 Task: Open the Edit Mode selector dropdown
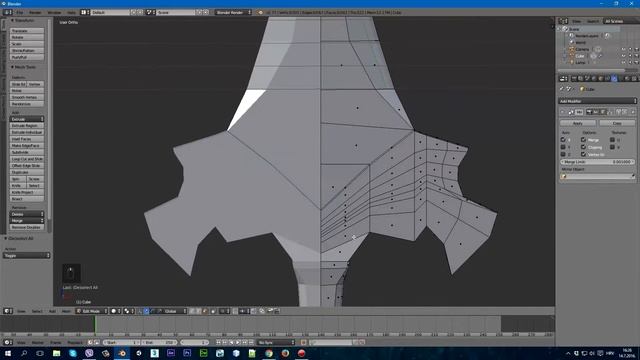92,311
